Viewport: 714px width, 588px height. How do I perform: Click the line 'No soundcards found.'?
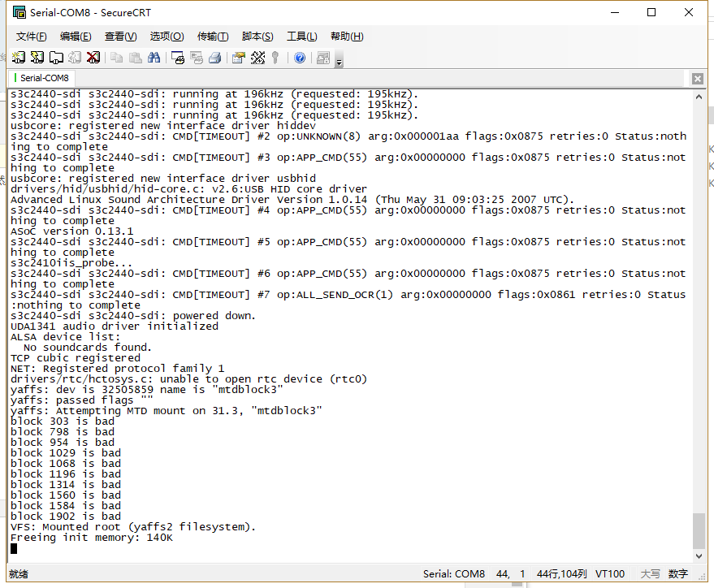(x=88, y=348)
